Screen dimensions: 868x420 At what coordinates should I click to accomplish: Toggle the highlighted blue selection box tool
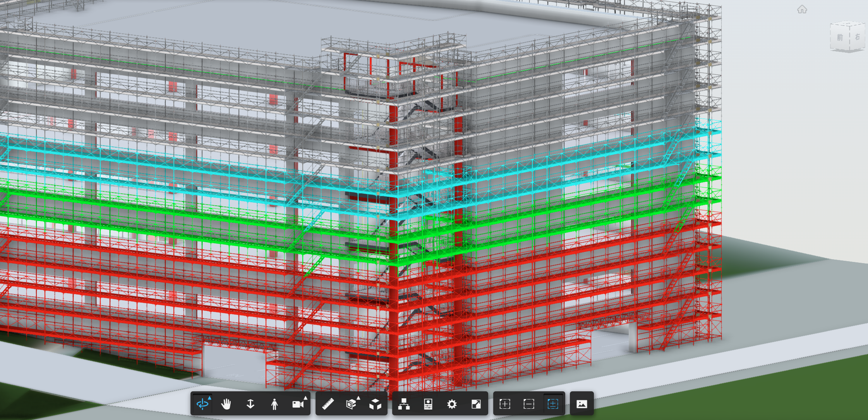pyautogui.click(x=553, y=404)
